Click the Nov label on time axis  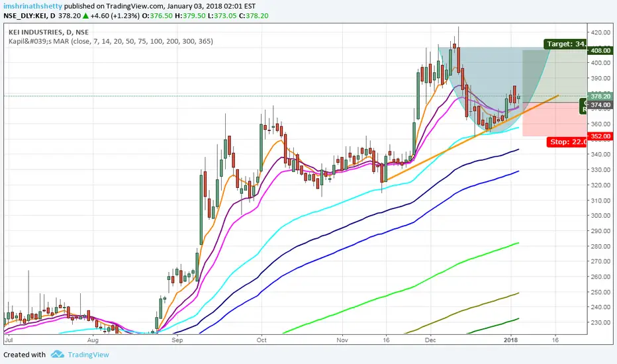(342, 340)
